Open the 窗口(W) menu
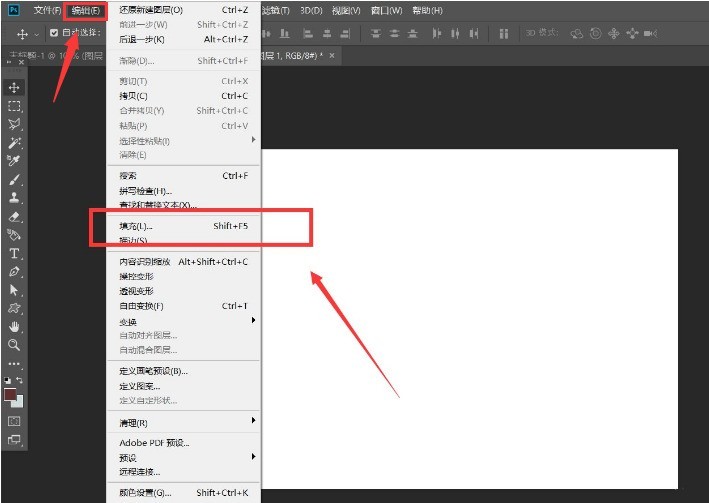The image size is (709, 503). 387,10
